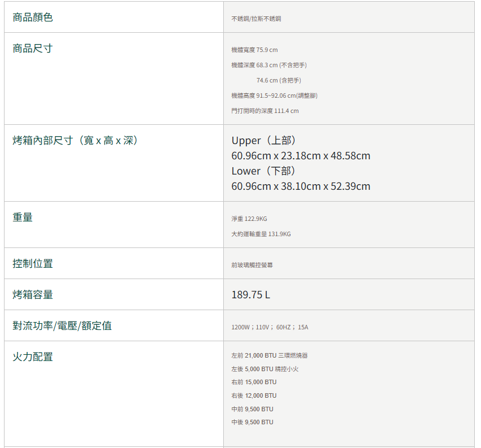Select the 機體寬度 75.9 cm line
Viewport: 481px width, 448px height.
(x=254, y=50)
